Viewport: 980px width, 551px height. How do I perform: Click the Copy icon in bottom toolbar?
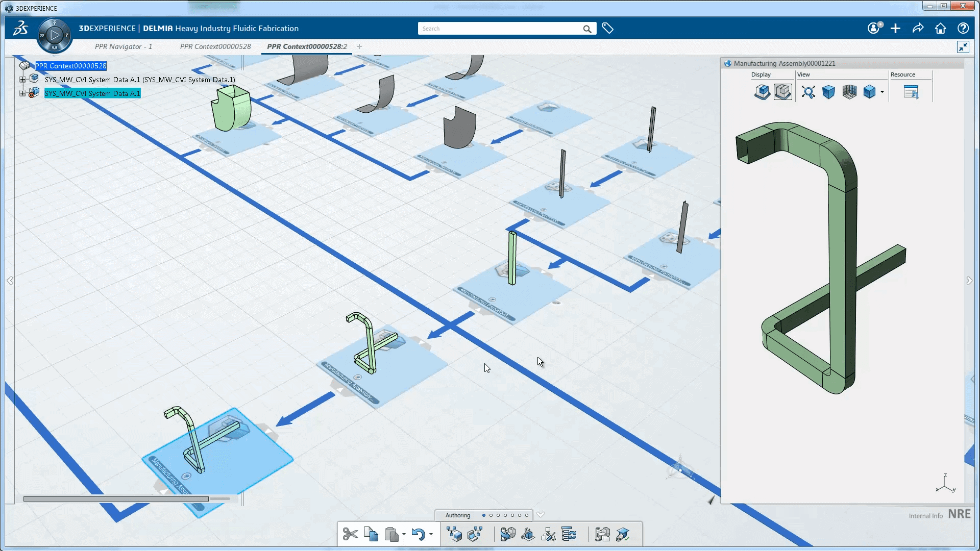371,534
